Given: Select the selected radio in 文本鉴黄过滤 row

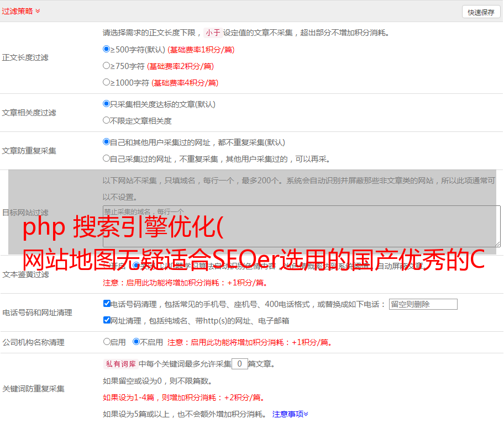Looking at the screenshot, I should pos(136,266).
